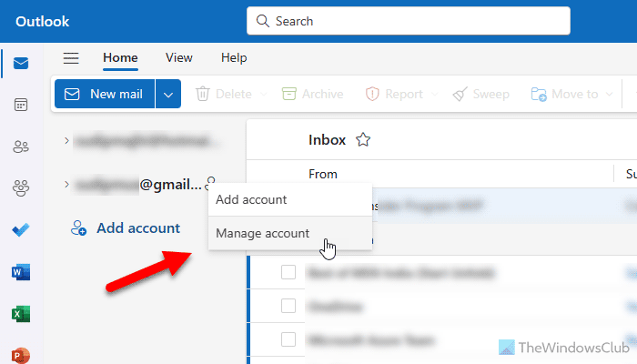Open the Groups icon in sidebar
The width and height of the screenshot is (637, 364).
[x=21, y=188]
